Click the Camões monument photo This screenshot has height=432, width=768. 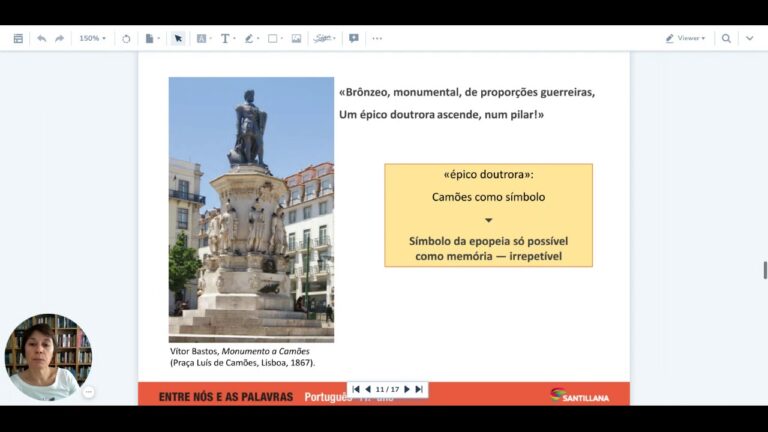coord(251,210)
